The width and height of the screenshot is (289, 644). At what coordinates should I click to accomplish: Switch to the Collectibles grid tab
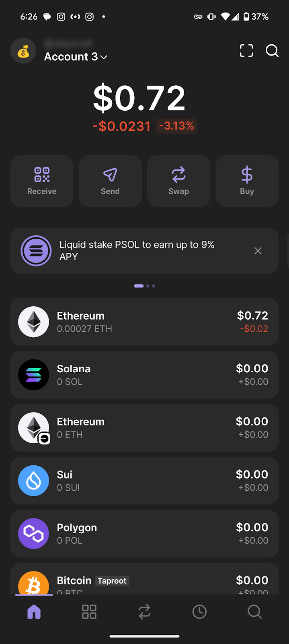(89, 612)
